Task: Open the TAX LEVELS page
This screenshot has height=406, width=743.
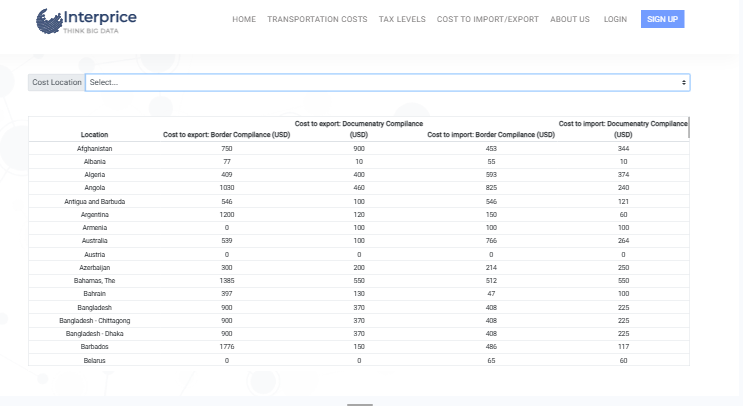Action: pyautogui.click(x=402, y=19)
